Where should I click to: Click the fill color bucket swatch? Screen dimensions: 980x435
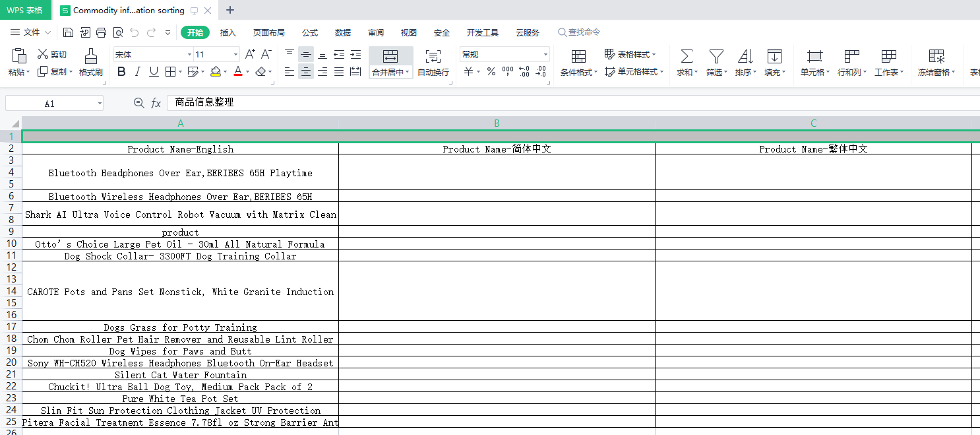point(216,72)
